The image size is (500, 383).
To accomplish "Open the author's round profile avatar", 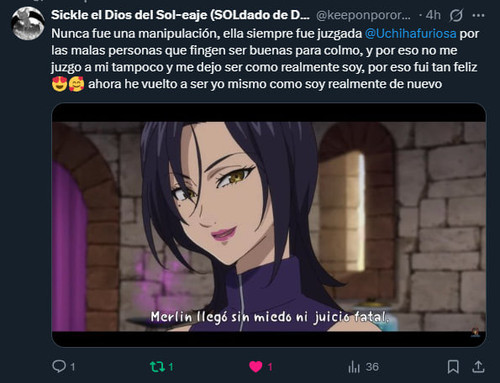I will click(28, 23).
